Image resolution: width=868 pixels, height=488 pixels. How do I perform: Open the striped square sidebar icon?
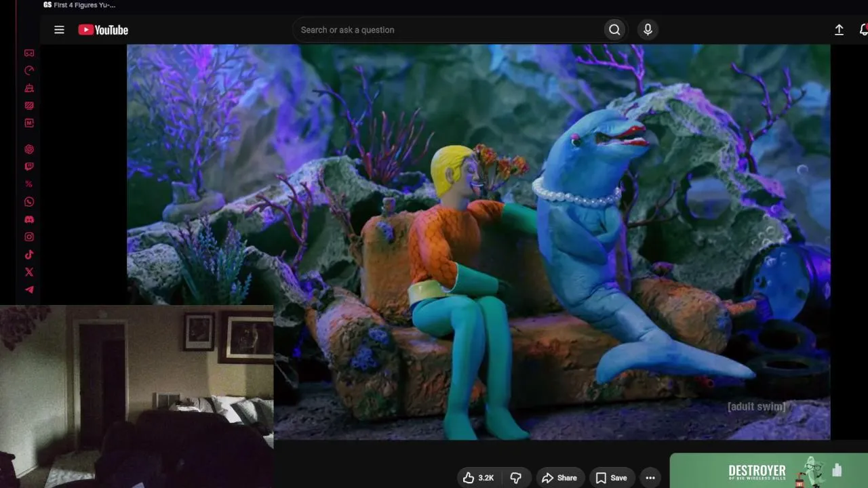point(29,106)
